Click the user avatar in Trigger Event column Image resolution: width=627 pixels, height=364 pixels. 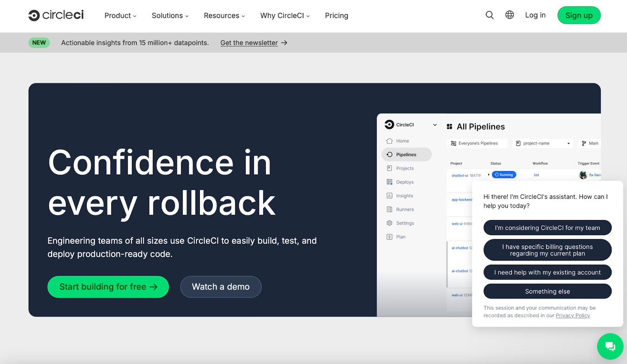click(x=583, y=175)
